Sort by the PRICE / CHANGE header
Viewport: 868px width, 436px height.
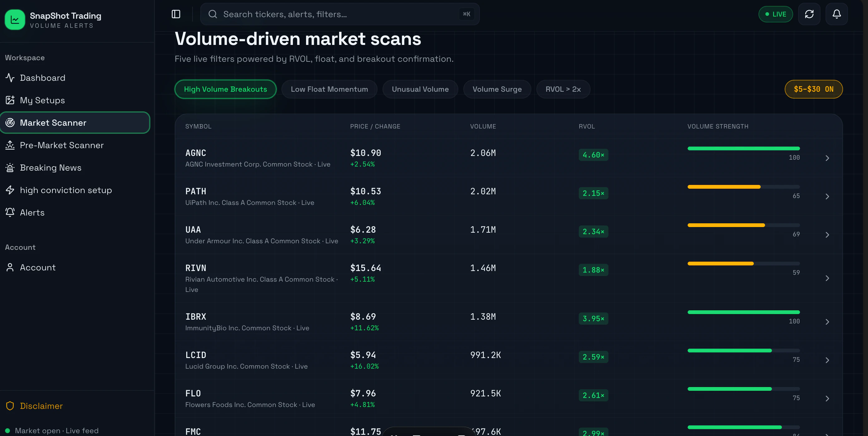(375, 126)
